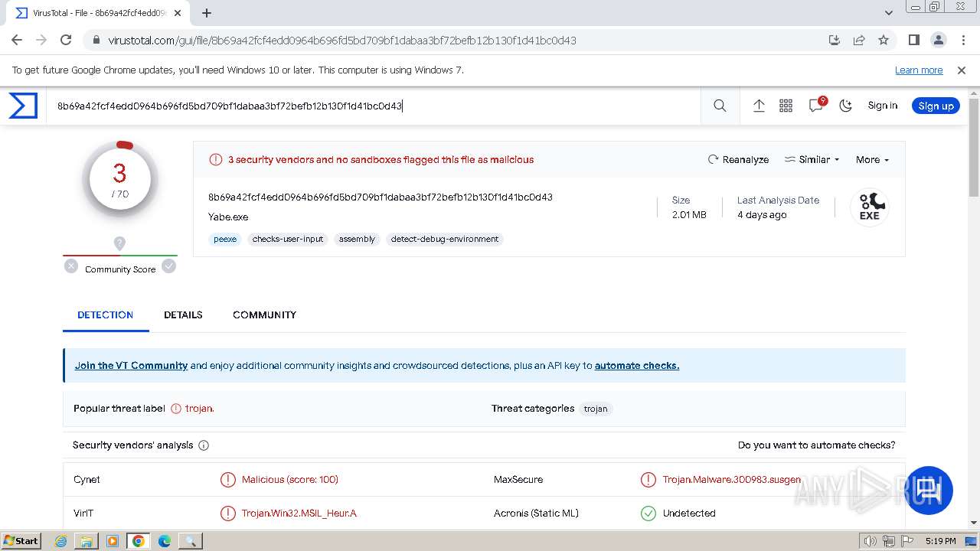Click the browser back arrow
Screen dimensions: 980x551
coord(17,40)
